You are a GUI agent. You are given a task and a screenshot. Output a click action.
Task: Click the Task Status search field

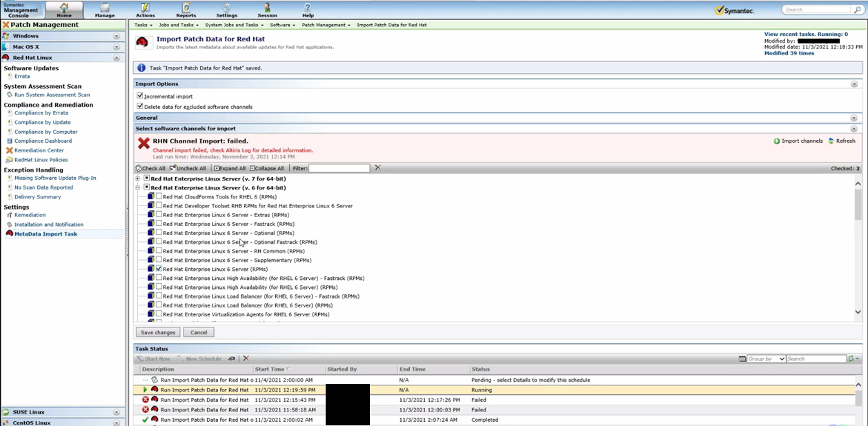pyautogui.click(x=816, y=358)
